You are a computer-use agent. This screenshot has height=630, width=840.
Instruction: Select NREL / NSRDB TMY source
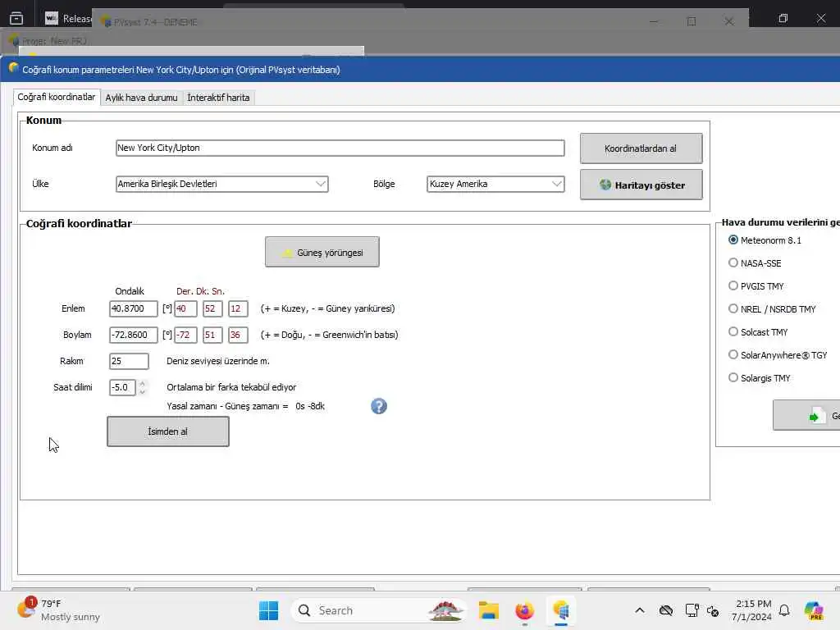[x=733, y=308]
